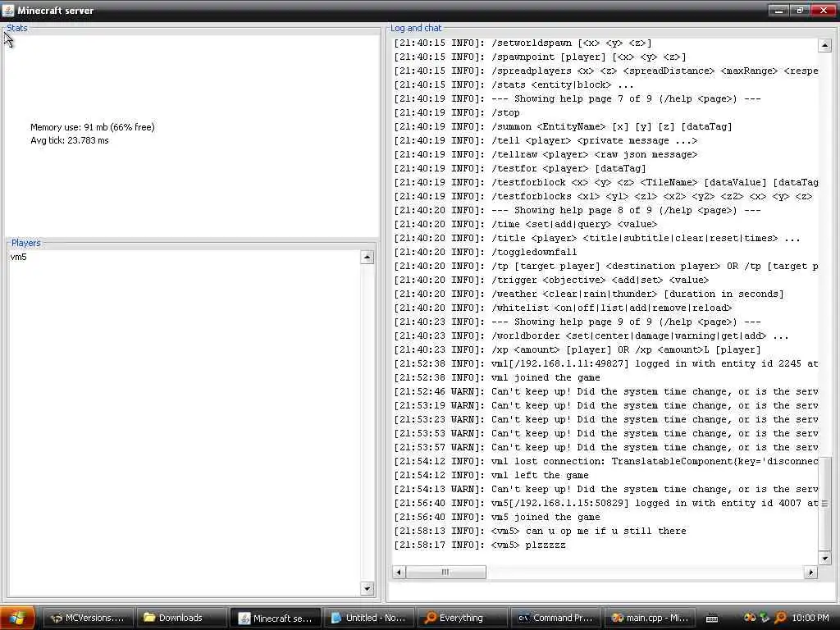The image size is (840, 630).
Task: Click '/worldborder' log line
Action: click(591, 336)
